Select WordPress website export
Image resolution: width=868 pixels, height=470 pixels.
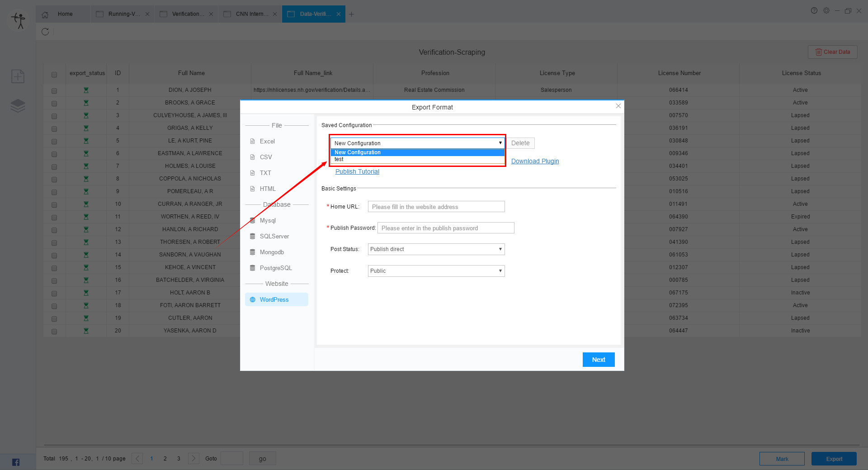(277, 299)
